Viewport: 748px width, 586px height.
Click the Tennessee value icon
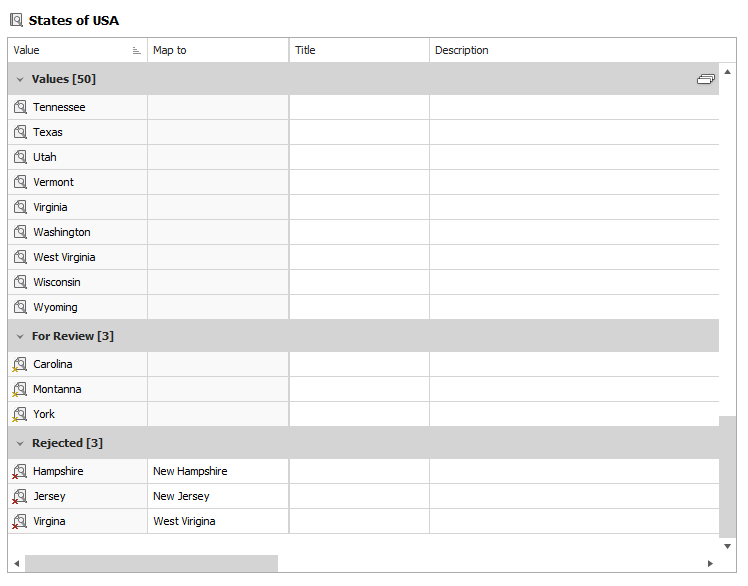20,107
